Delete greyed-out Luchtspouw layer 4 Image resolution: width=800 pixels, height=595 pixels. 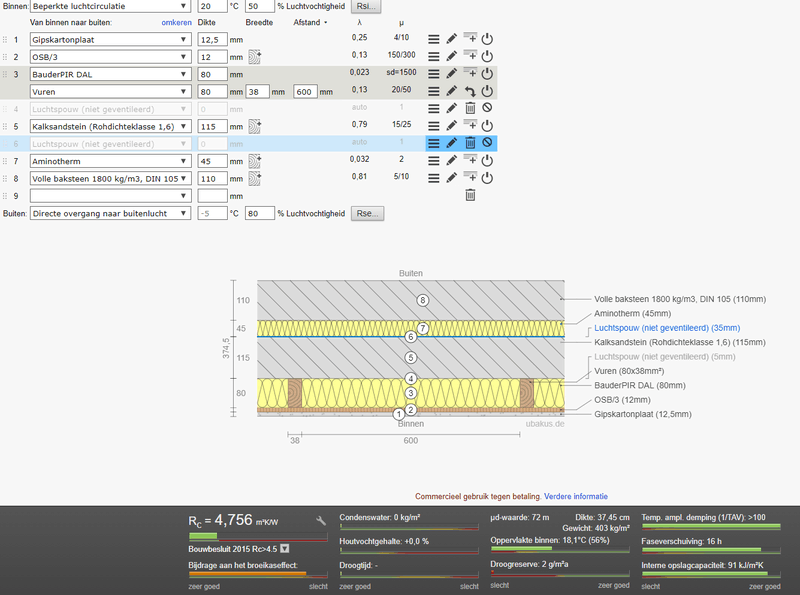[470, 108]
